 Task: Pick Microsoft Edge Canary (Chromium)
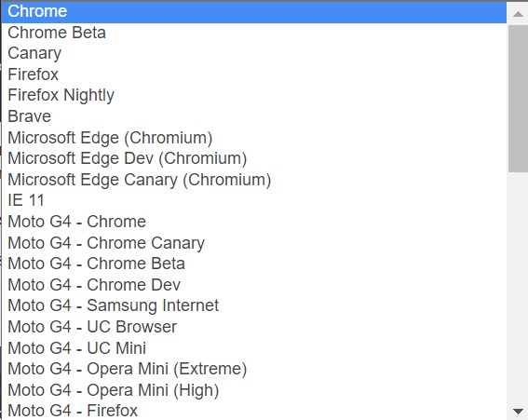click(x=254, y=180)
